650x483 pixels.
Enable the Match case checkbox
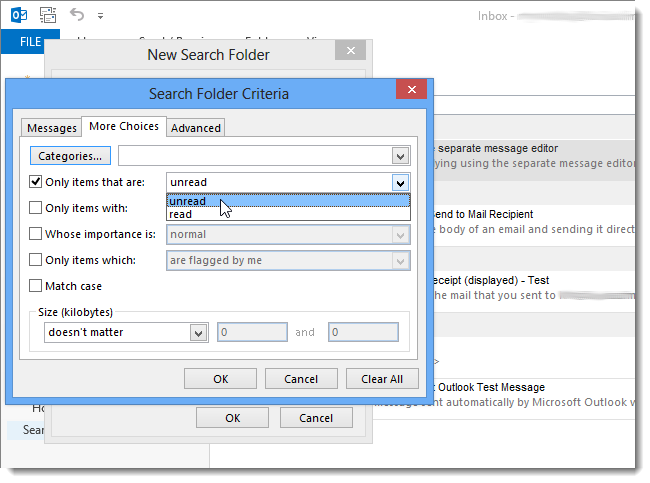click(36, 286)
